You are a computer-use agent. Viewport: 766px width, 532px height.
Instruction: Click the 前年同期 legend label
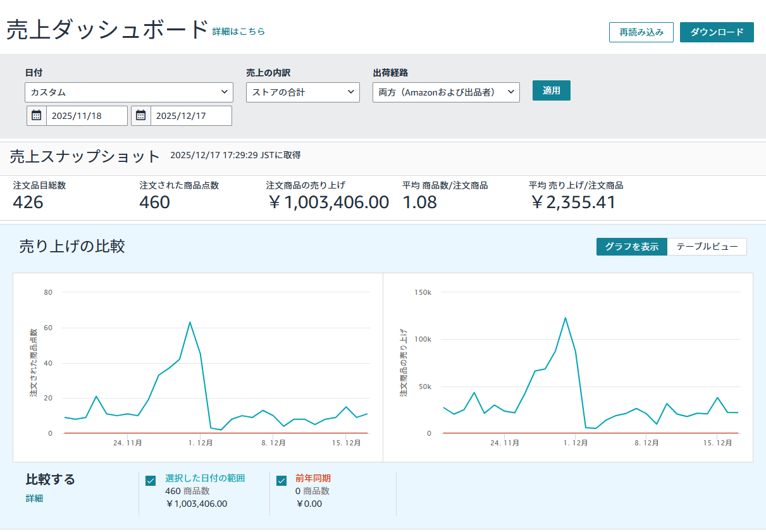(x=312, y=478)
